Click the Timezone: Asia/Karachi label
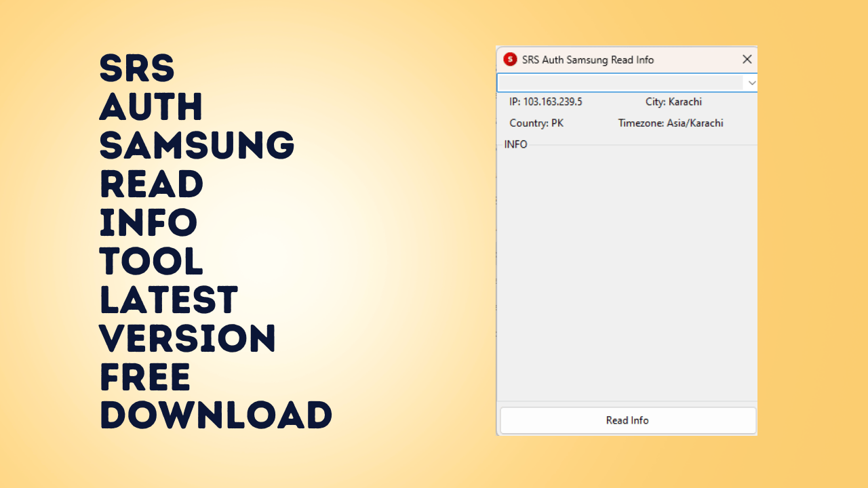 pyautogui.click(x=670, y=123)
